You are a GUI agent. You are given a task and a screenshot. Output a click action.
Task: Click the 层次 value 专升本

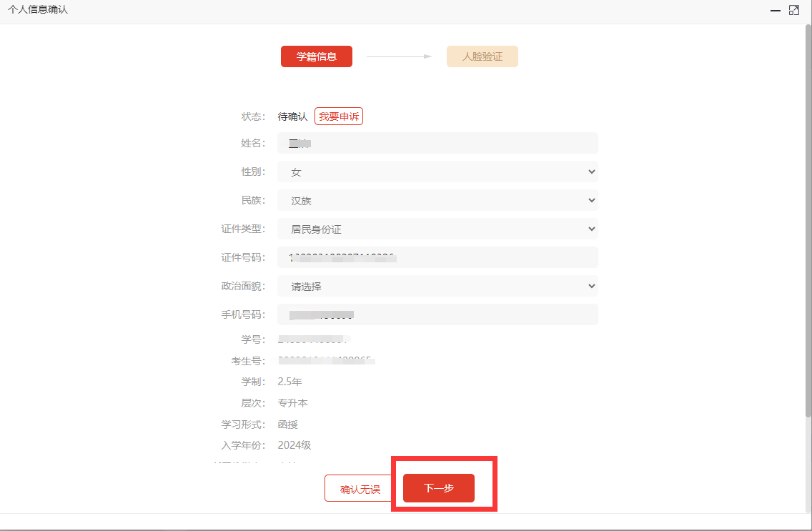[292, 403]
